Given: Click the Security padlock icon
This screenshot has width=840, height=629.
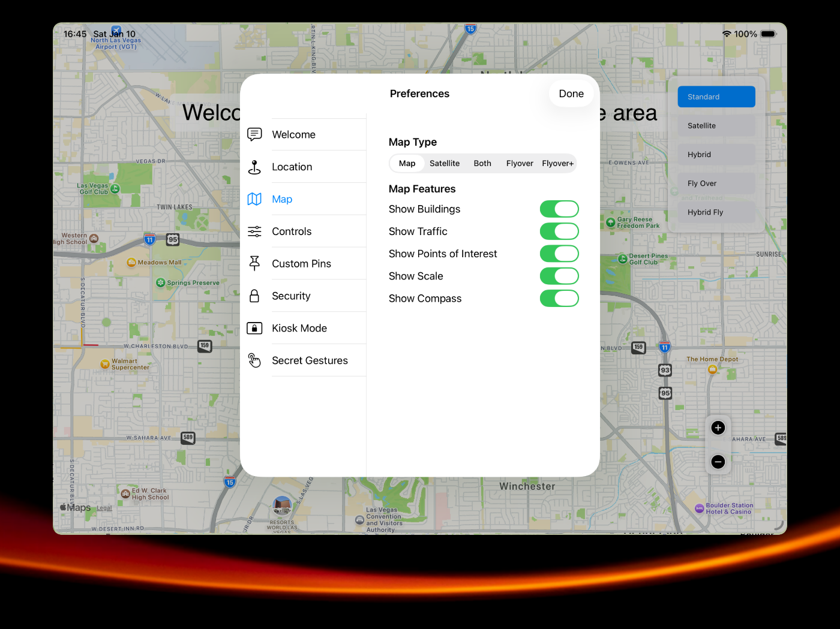Looking at the screenshot, I should (254, 296).
